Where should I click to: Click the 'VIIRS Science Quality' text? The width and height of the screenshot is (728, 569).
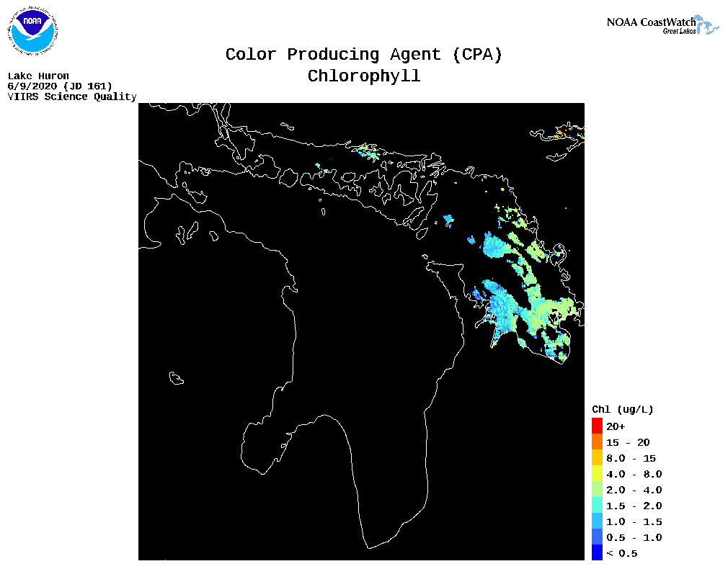72,97
